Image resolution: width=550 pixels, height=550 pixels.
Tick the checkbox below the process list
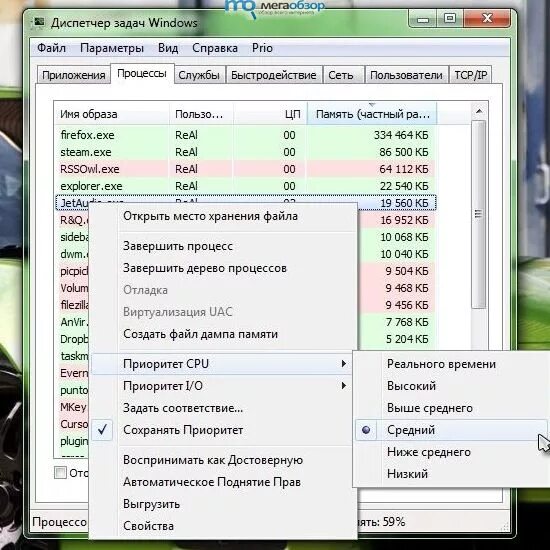pyautogui.click(x=60, y=472)
